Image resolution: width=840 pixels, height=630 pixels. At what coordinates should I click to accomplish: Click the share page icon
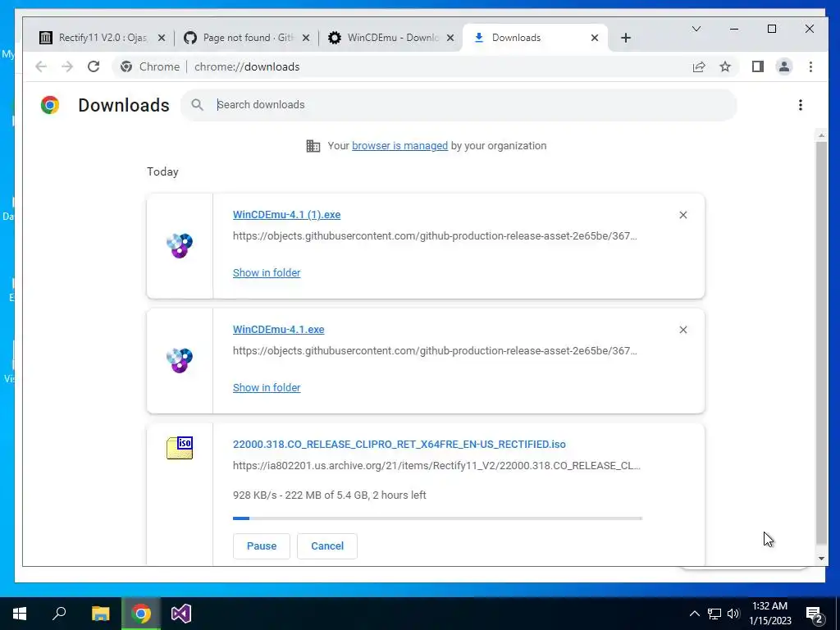click(x=699, y=66)
